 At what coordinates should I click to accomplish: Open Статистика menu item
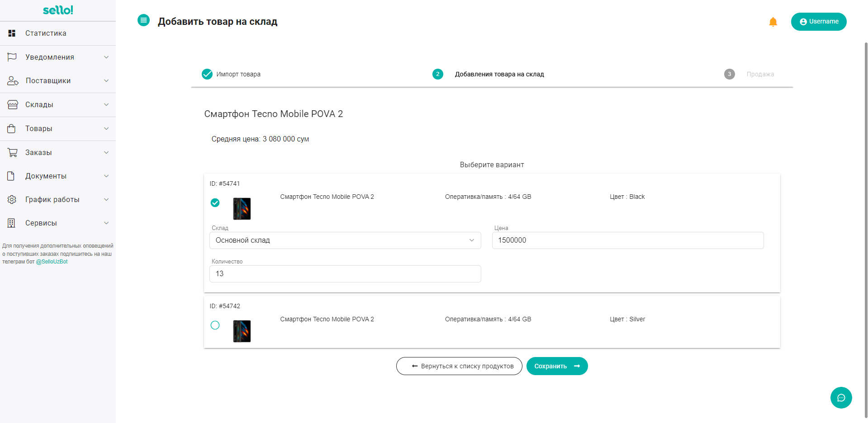58,33
